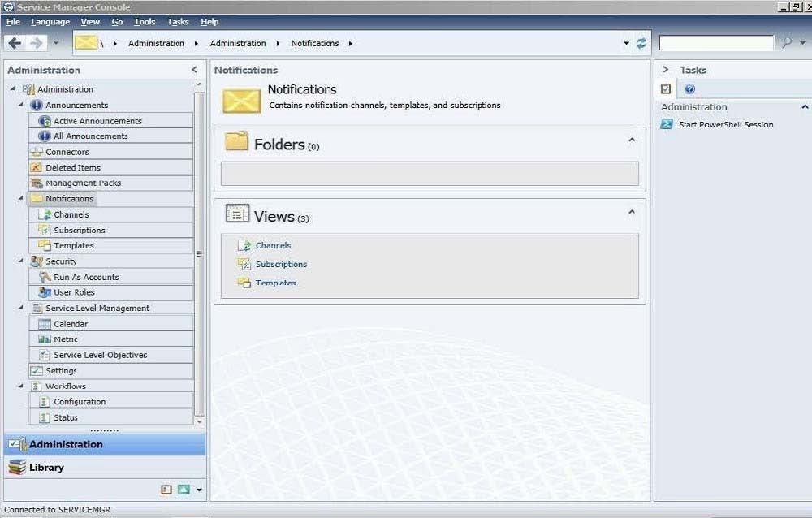Screen dimensions: 812x518
Task: Go back using the Back arrow
Action: [x=15, y=43]
